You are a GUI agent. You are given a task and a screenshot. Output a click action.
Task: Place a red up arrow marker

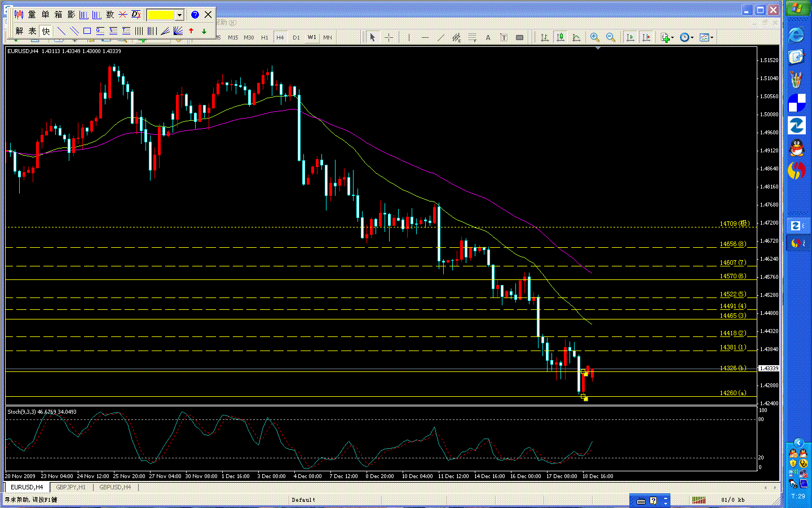[x=191, y=31]
